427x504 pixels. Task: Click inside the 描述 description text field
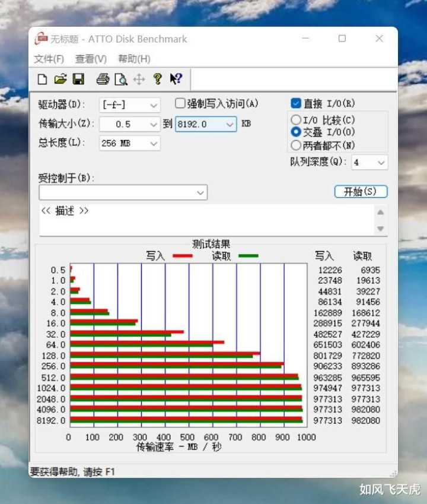(x=206, y=220)
